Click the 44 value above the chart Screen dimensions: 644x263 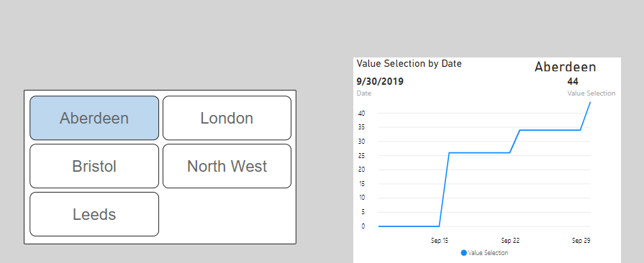(573, 81)
